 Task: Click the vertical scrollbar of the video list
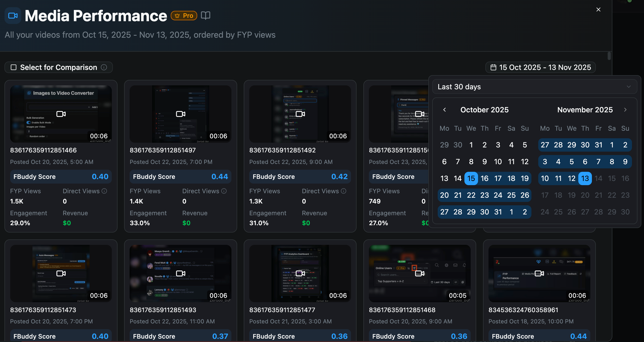click(609, 56)
